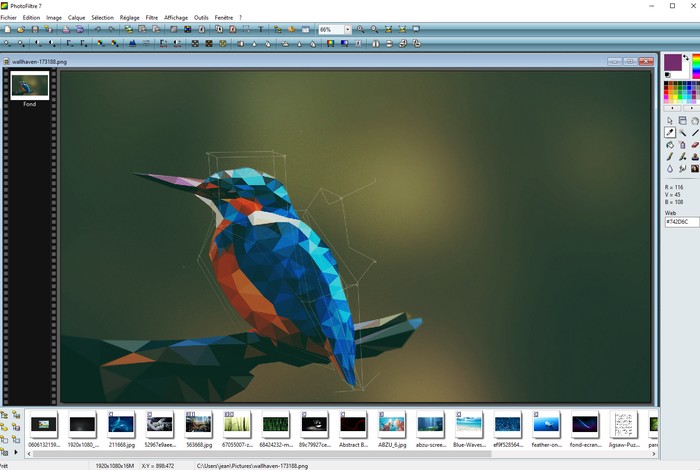Open the Calque menu
The image size is (700, 470).
coord(76,17)
